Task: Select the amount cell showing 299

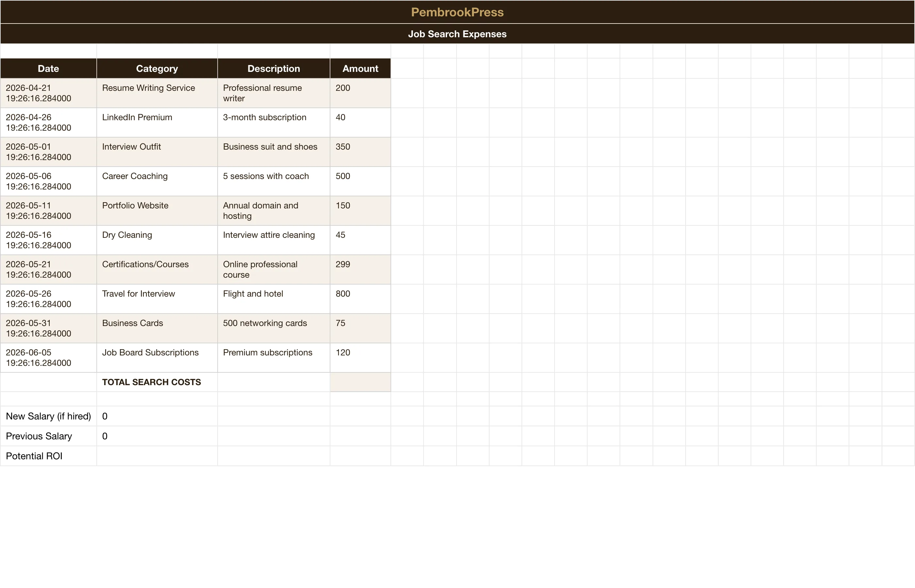Action: pos(360,269)
